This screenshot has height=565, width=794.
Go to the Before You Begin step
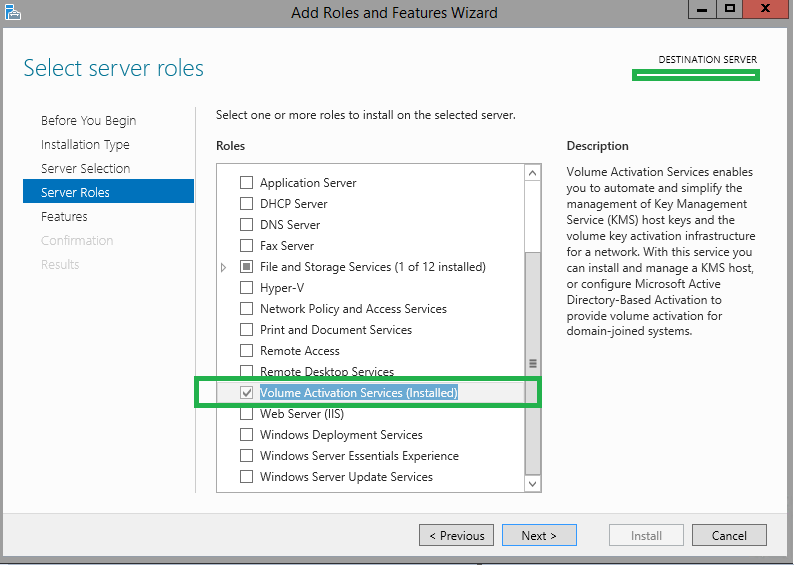click(x=88, y=121)
